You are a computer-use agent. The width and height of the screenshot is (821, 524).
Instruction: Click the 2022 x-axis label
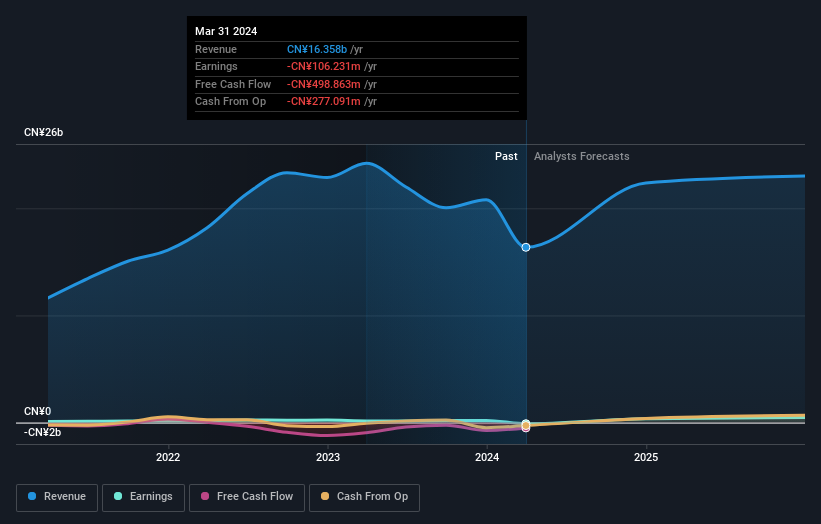coord(168,457)
